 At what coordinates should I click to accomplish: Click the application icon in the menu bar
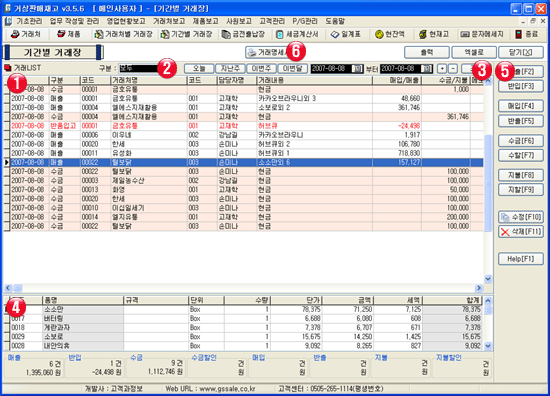8,21
